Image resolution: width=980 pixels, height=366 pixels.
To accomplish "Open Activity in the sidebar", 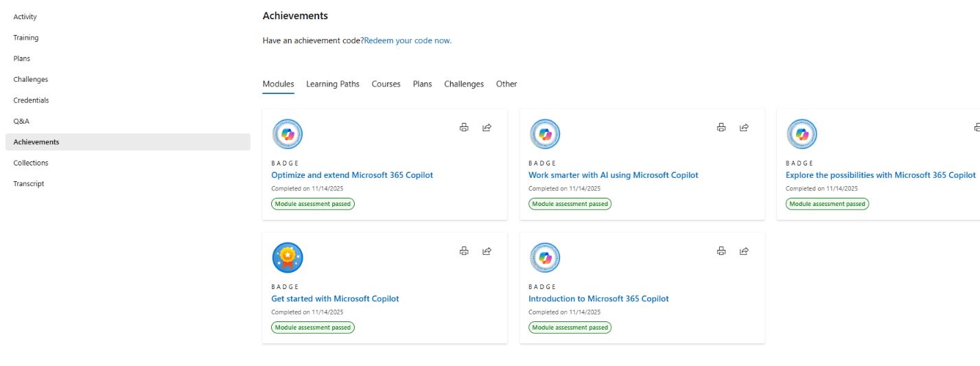I will point(128,16).
